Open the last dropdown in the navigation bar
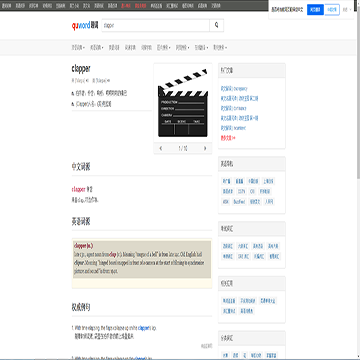This screenshot has height=360, width=360. 220,48
